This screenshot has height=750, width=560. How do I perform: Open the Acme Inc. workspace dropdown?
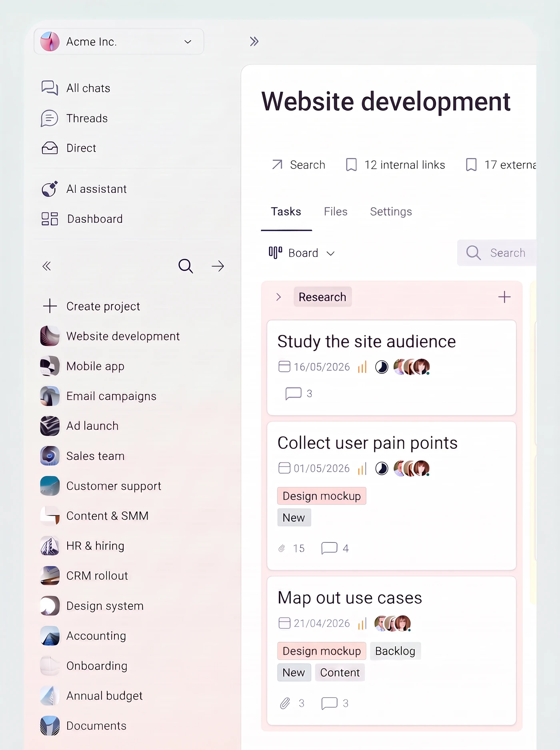[119, 42]
